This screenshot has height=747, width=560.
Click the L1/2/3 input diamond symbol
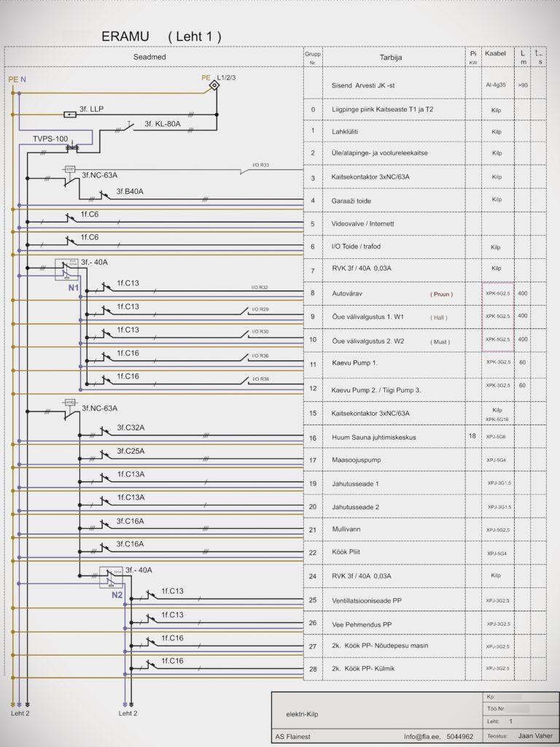click(214, 85)
